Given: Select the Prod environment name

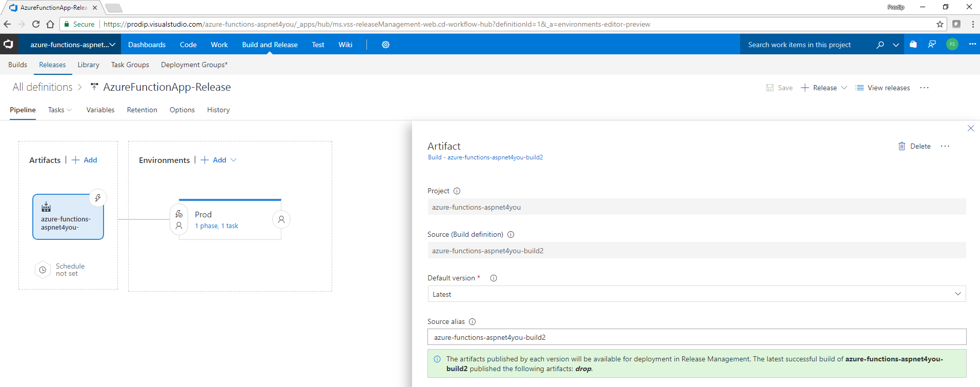Looking at the screenshot, I should point(203,214).
